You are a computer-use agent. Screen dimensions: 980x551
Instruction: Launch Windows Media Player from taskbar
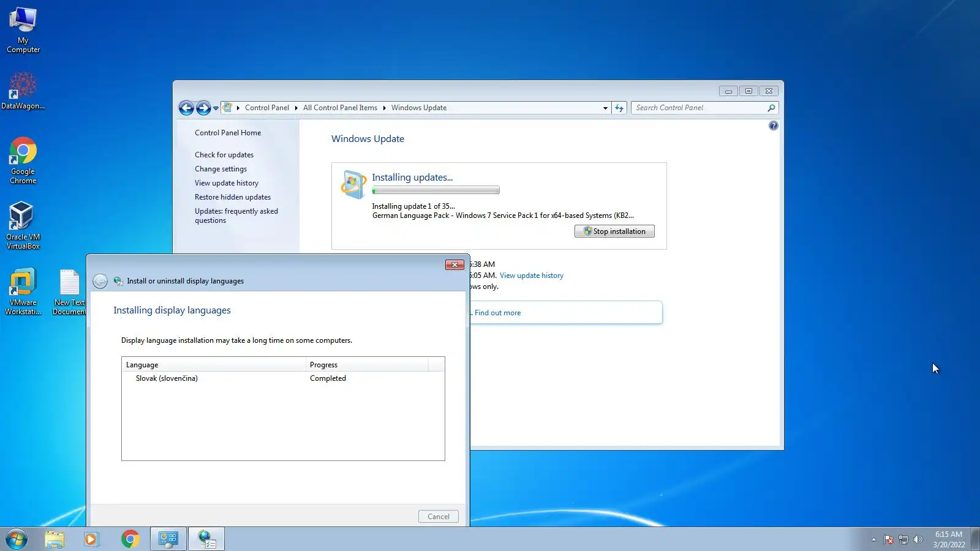click(x=92, y=539)
